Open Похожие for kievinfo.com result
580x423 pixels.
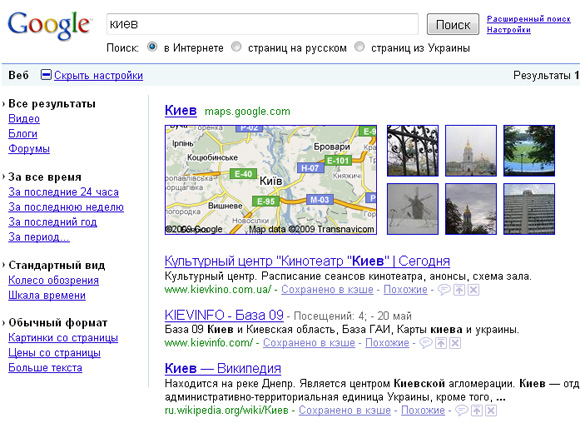(387, 343)
